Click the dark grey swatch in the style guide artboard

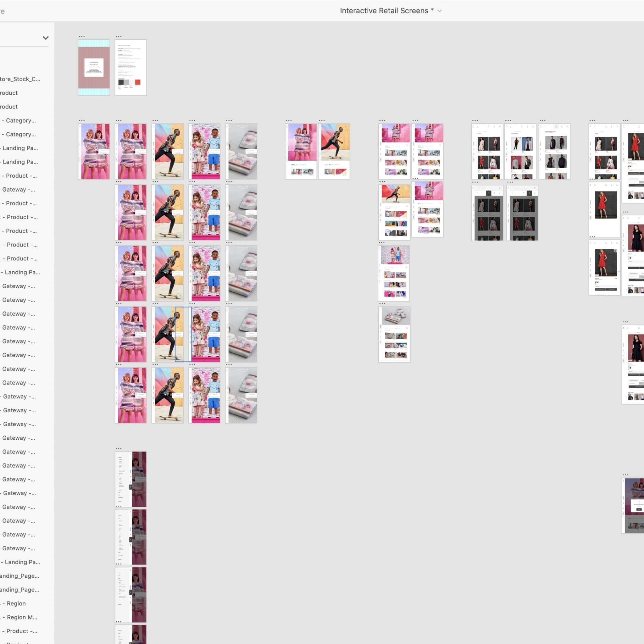point(121,82)
